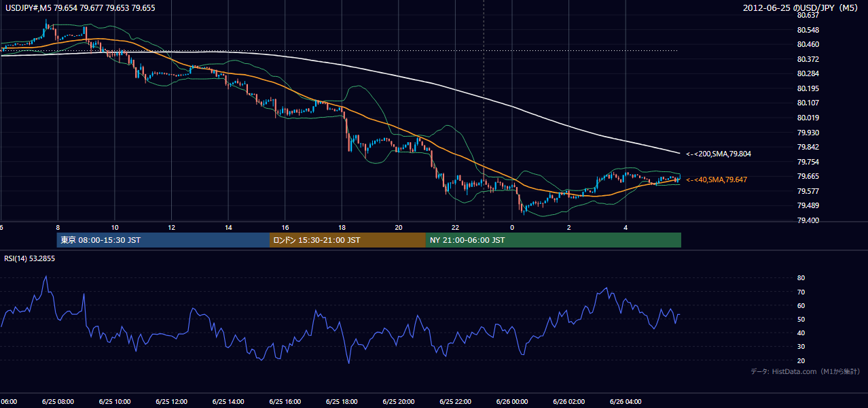Image resolution: width=868 pixels, height=408 pixels.
Task: Click the 6/25 20:00 time axis label
Action: pyautogui.click(x=398, y=401)
